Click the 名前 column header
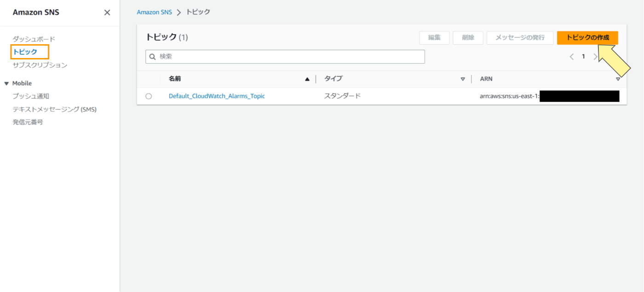Viewport: 644px width, 292px height. pyautogui.click(x=175, y=79)
